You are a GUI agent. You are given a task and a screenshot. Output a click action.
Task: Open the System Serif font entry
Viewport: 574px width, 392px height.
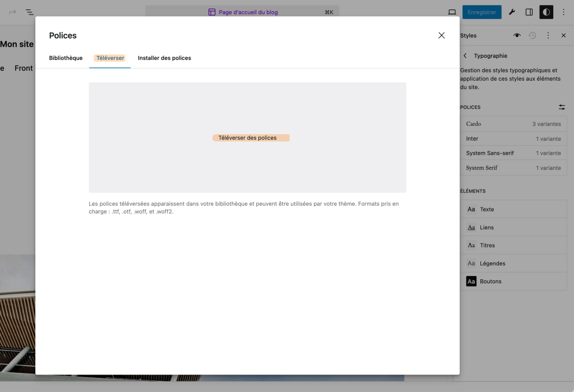(513, 168)
